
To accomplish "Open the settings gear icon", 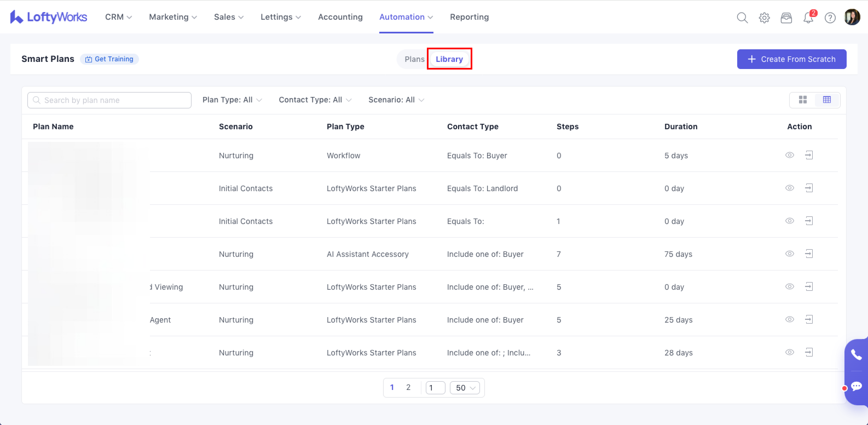I will pos(764,18).
